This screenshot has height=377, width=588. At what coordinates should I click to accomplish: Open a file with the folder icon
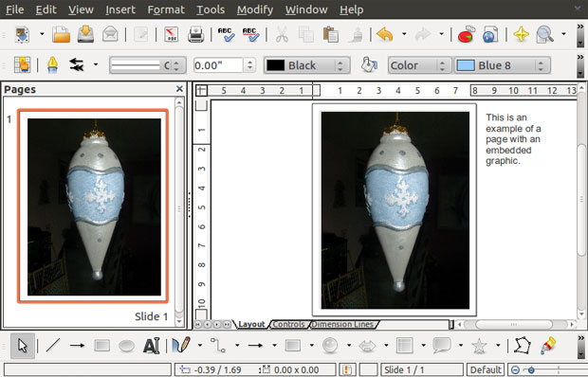tap(61, 34)
